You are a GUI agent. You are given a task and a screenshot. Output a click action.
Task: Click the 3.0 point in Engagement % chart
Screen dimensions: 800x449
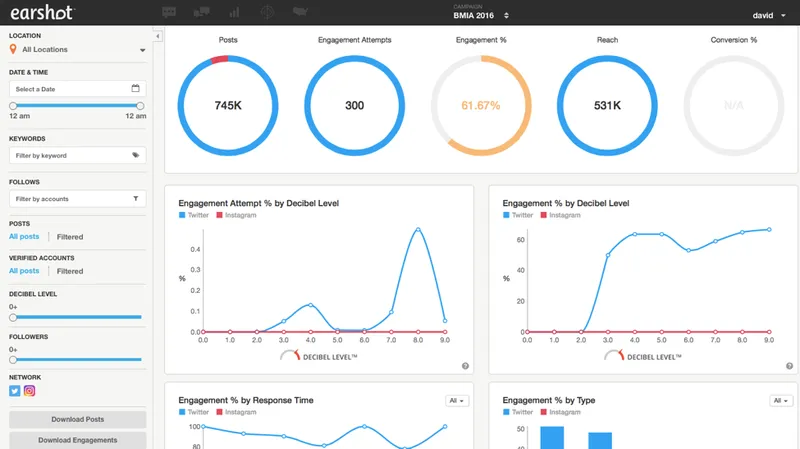(608, 255)
